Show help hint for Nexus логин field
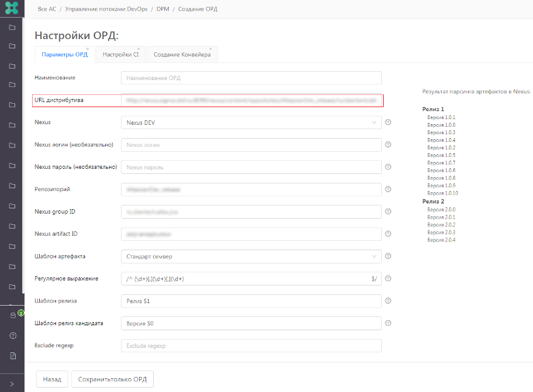Image resolution: width=533 pixels, height=392 pixels. pyautogui.click(x=388, y=145)
